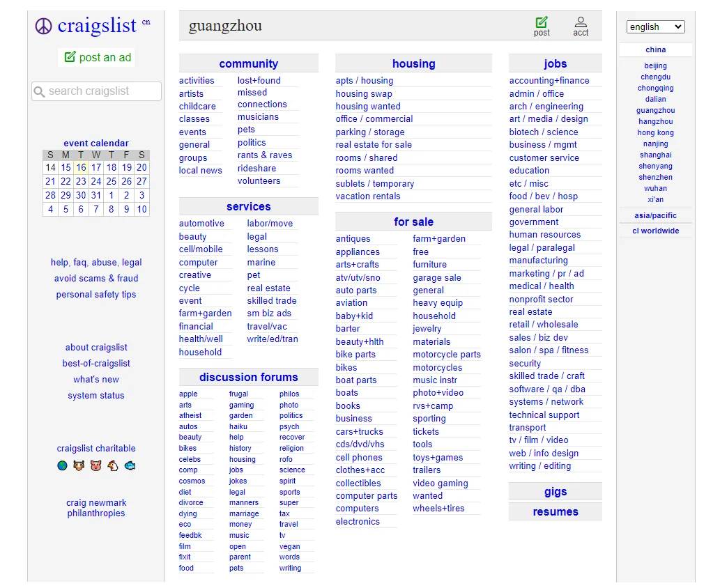
Task: Click the donkey charitable icon
Action: coord(79,465)
